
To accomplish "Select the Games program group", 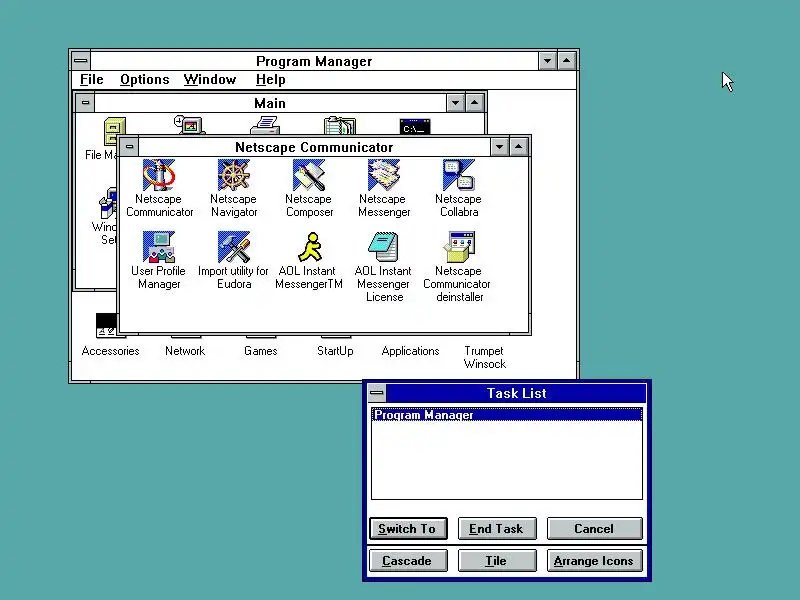I will tap(261, 351).
